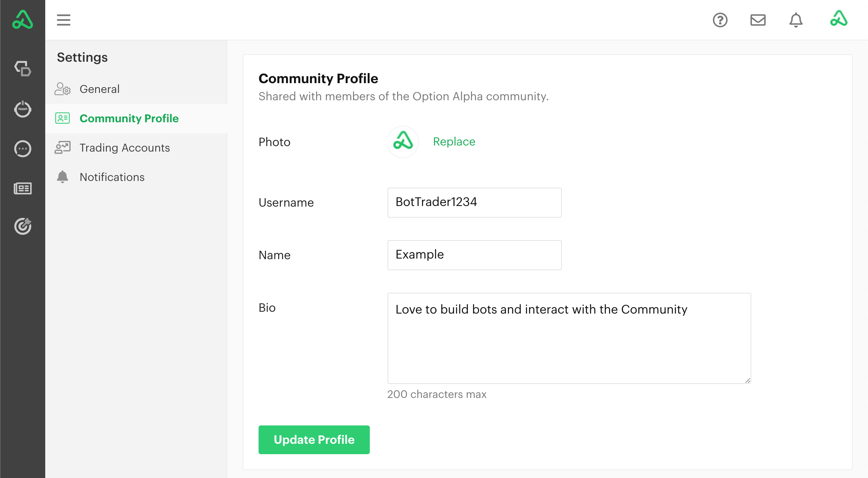Open the help question mark icon
Screen dimensions: 868x478
(x=720, y=20)
